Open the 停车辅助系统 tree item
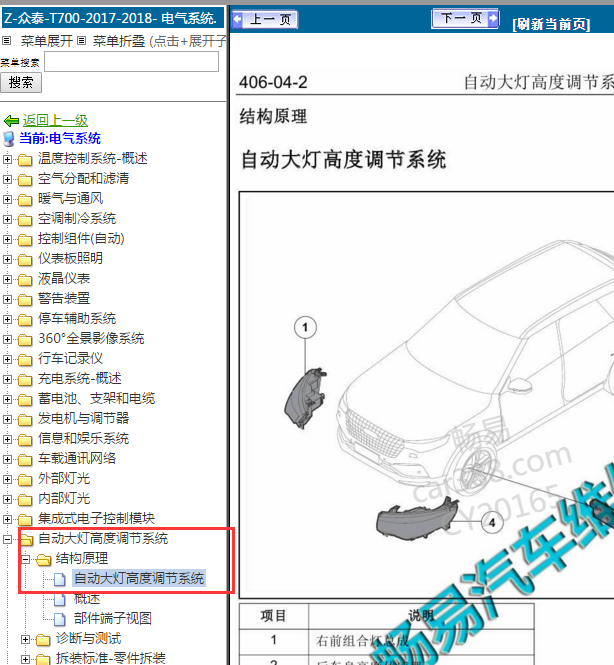The height and width of the screenshot is (665, 614). [77, 319]
